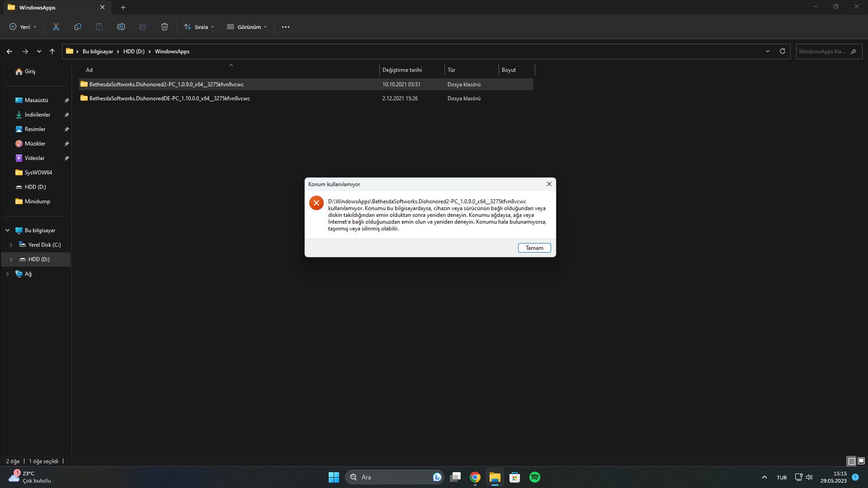The height and width of the screenshot is (488, 868).
Task: Click the Cut scissors icon in toolbar
Action: point(56,27)
